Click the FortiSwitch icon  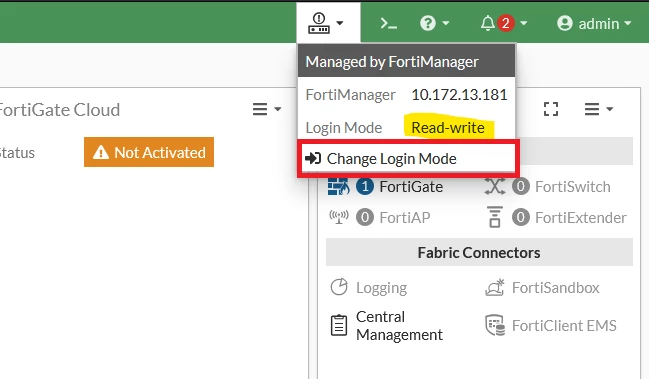click(495, 187)
